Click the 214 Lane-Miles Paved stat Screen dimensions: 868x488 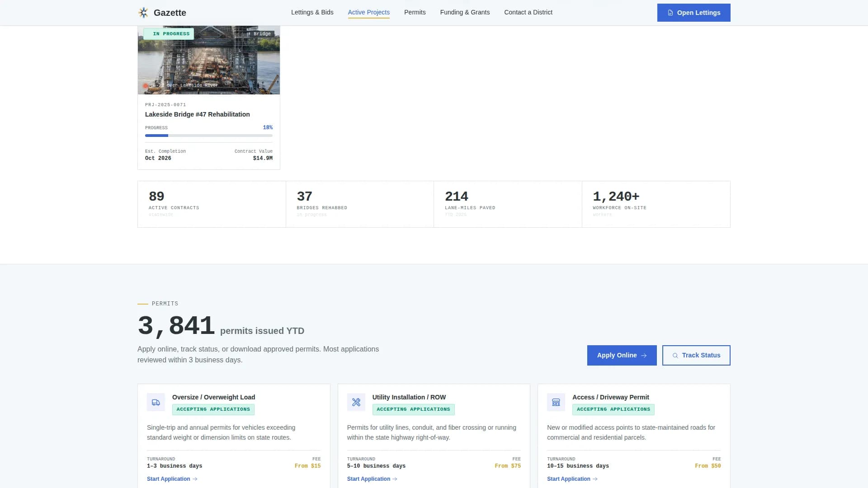508,204
